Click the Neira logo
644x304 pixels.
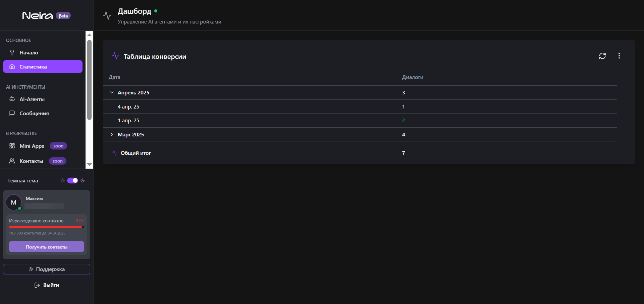pyautogui.click(x=38, y=16)
